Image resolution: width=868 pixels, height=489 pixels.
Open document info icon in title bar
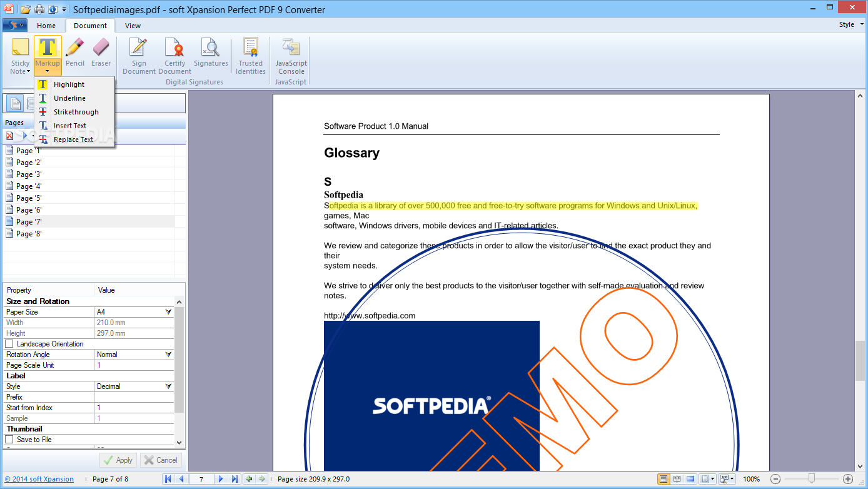click(53, 9)
